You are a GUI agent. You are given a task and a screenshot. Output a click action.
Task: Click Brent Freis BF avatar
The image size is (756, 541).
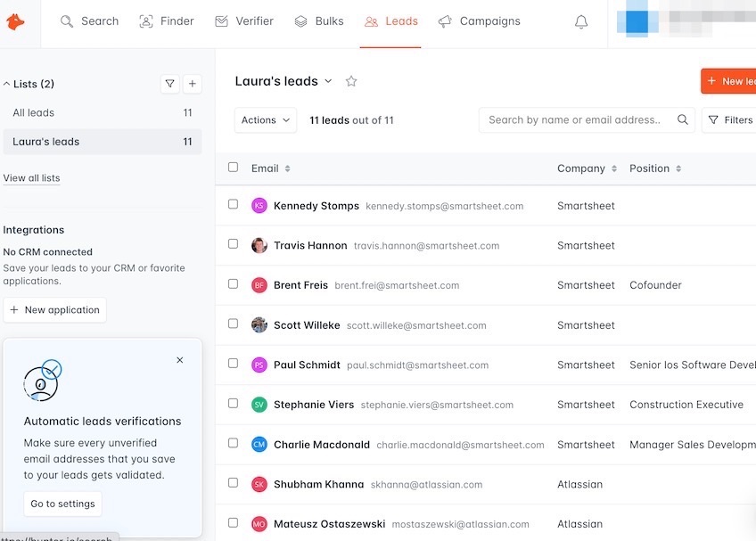coord(259,285)
